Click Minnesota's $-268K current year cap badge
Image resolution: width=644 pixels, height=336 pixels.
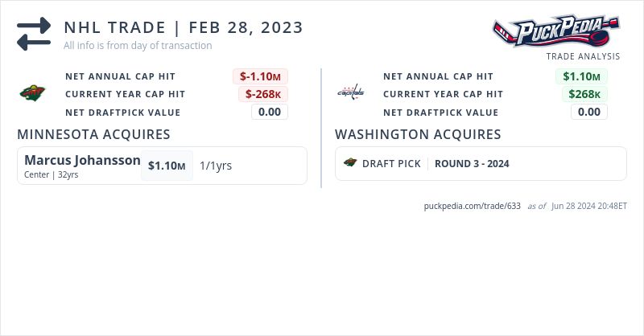[x=262, y=94]
